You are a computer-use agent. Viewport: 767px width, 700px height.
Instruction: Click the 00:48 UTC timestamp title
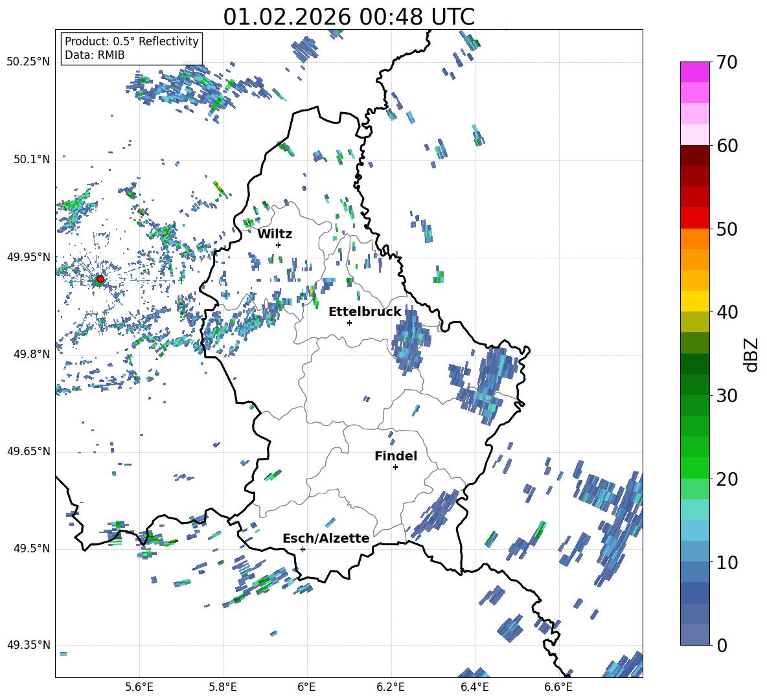coord(349,17)
